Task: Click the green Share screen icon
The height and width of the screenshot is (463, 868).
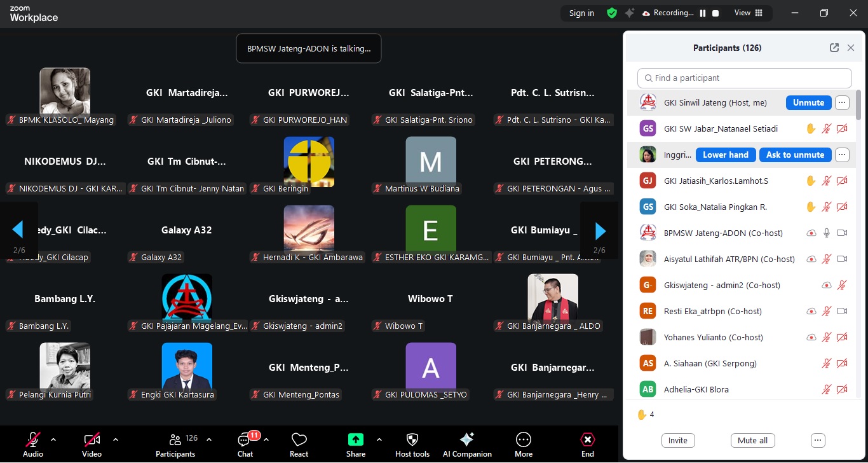Action: (356, 439)
